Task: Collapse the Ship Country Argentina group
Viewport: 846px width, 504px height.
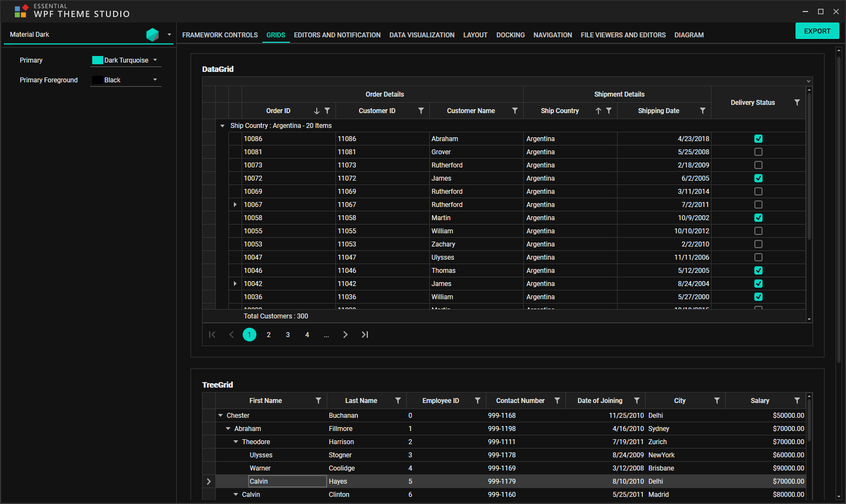Action: tap(222, 125)
